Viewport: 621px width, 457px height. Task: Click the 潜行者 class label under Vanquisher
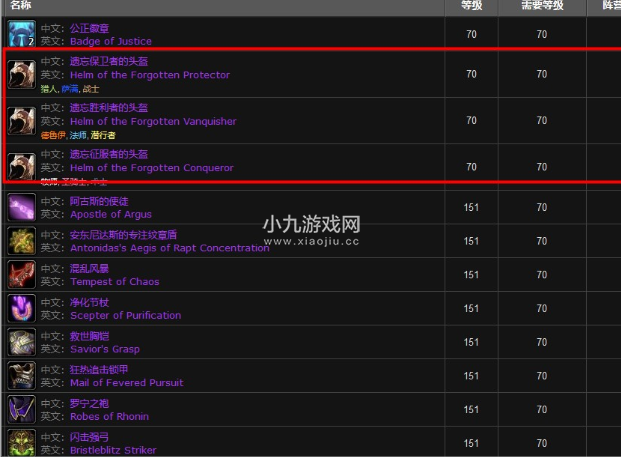coord(103,135)
